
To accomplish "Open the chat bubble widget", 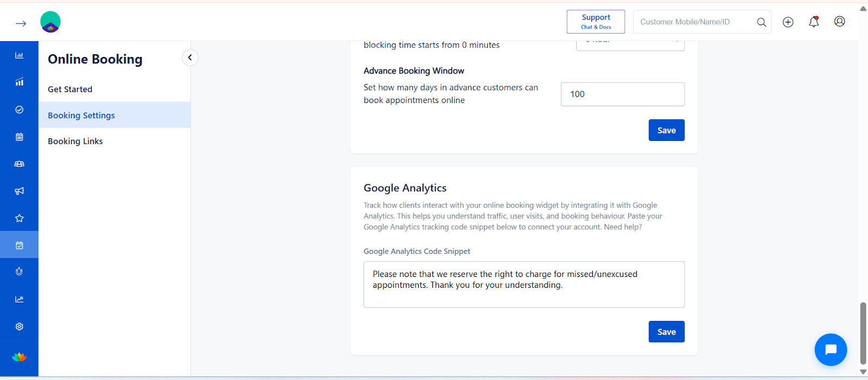I will [x=831, y=350].
